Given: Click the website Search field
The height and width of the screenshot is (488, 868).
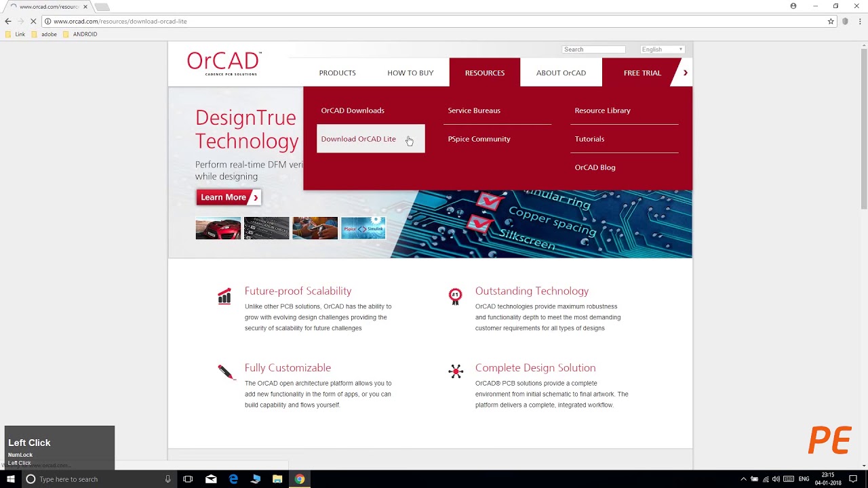Looking at the screenshot, I should [x=593, y=49].
